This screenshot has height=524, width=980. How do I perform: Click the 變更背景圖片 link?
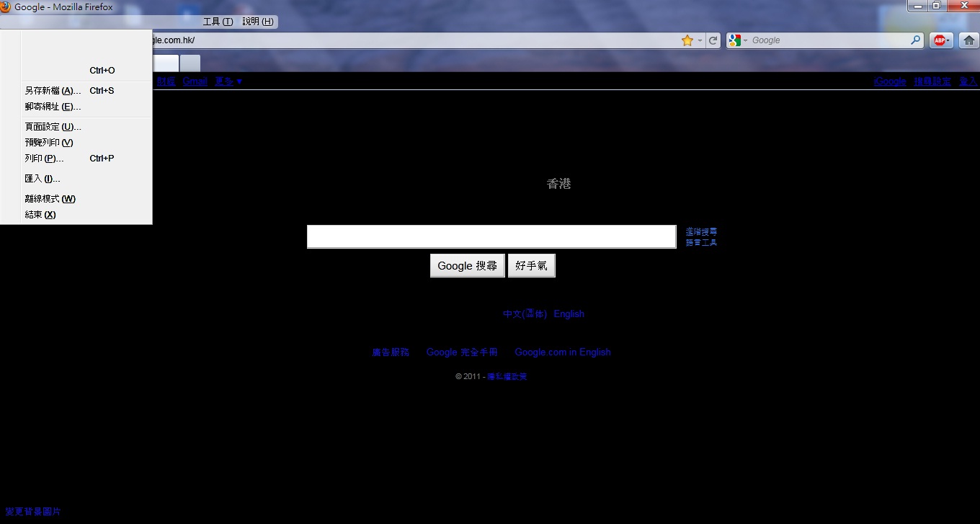click(x=33, y=512)
